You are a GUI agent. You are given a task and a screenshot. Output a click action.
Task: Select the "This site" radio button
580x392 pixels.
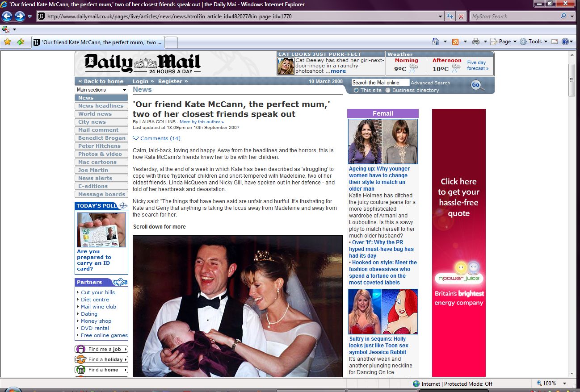point(356,90)
